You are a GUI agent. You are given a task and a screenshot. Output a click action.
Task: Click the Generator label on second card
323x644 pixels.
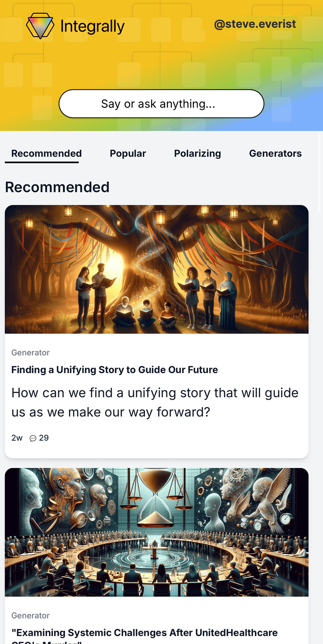pyautogui.click(x=30, y=615)
